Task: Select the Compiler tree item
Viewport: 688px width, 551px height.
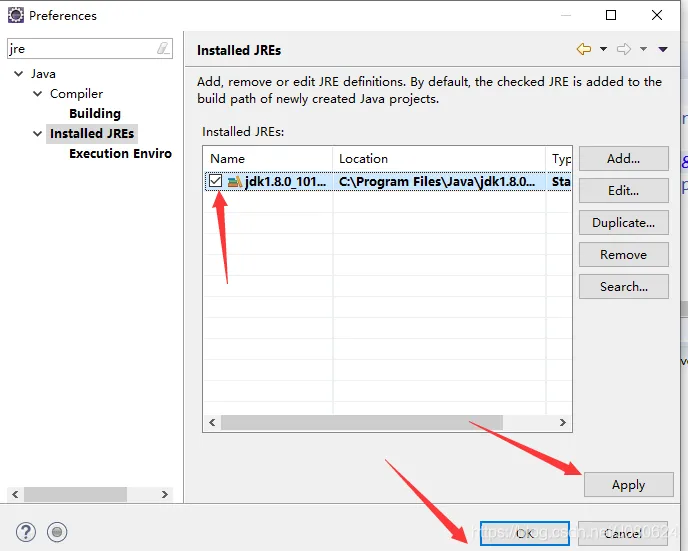Action: pos(76,93)
